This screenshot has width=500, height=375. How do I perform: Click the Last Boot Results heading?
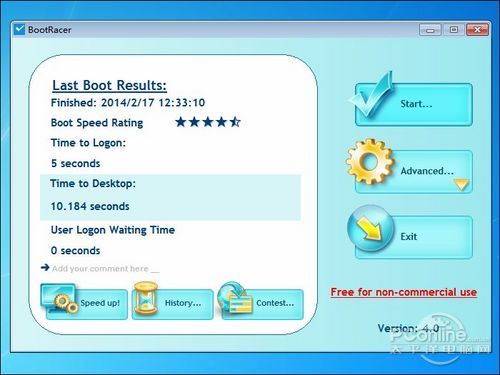pyautogui.click(x=109, y=85)
